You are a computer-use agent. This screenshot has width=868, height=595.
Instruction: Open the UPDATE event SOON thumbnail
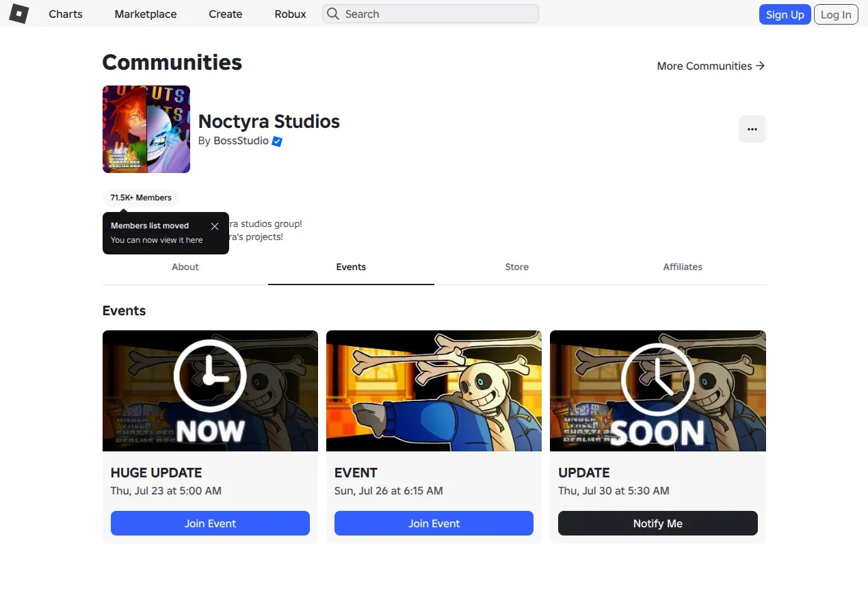click(x=658, y=391)
